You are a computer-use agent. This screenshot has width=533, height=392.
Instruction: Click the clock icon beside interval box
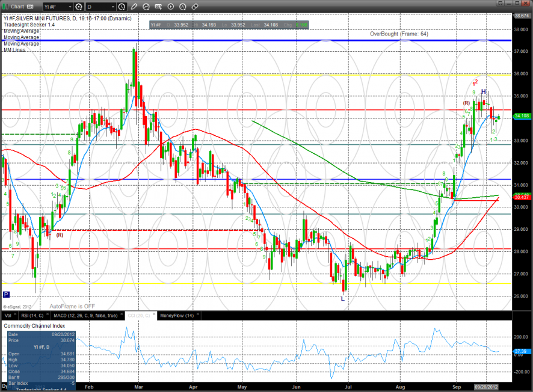point(122,7)
